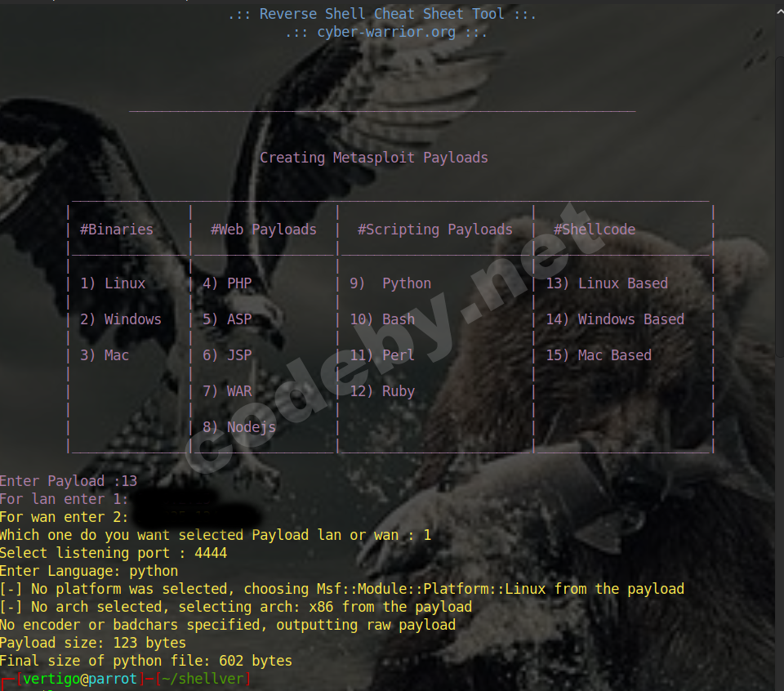
Task: Select the '14) Windows Based' shellcode entry
Action: tap(615, 319)
